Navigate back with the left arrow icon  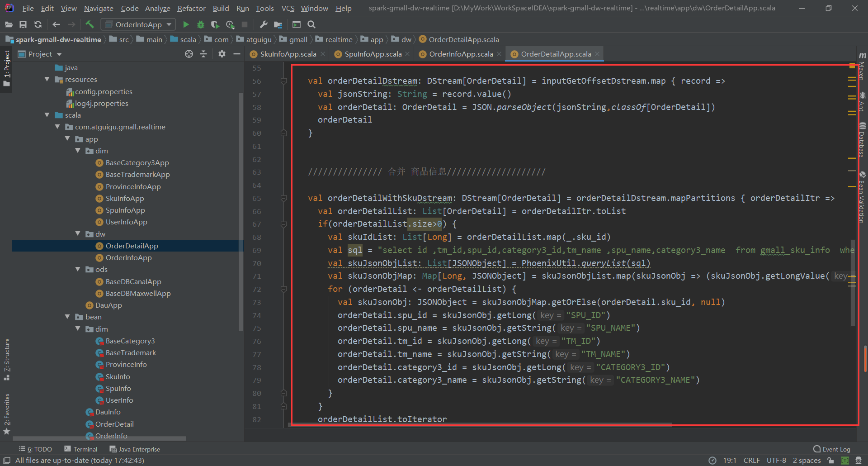coord(56,24)
